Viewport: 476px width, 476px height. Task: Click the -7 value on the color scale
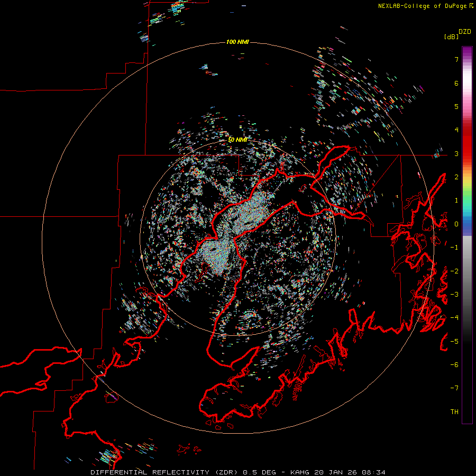tap(454, 388)
